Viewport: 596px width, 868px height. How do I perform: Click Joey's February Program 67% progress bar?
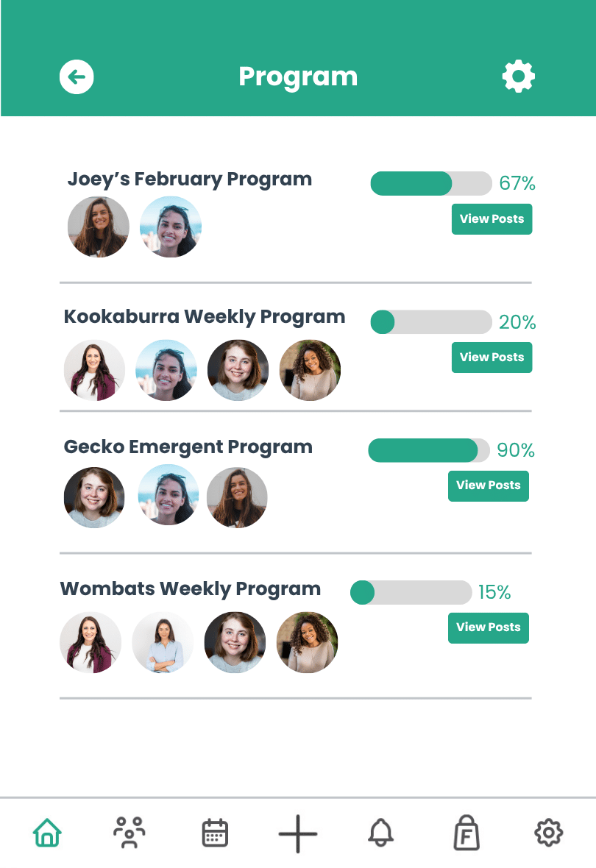pos(430,183)
